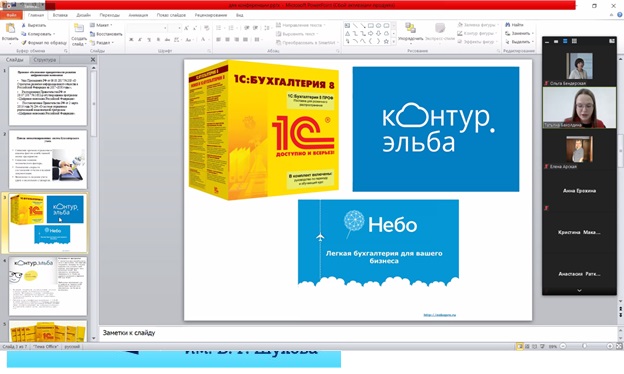Click the zoom slider in status bar

586,346
